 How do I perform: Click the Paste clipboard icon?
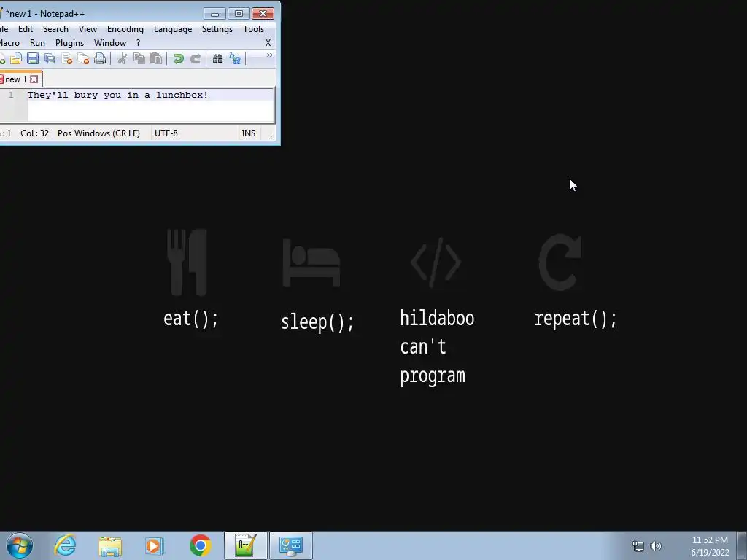[x=156, y=58]
